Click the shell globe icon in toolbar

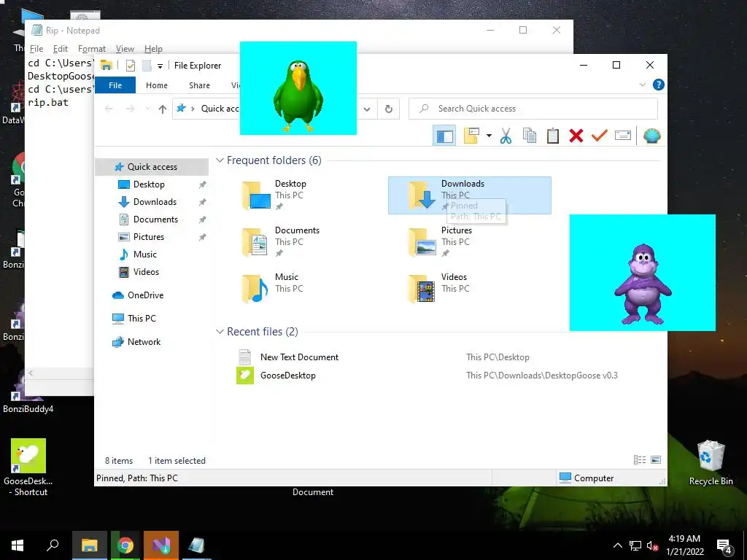651,136
